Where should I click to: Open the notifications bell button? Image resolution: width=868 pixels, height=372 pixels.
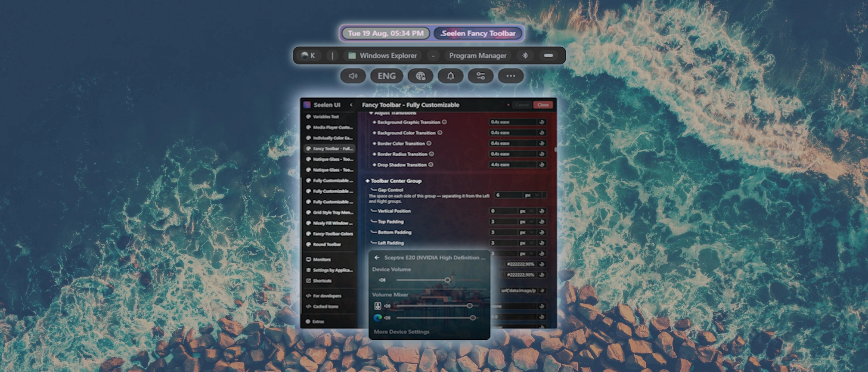(450, 76)
